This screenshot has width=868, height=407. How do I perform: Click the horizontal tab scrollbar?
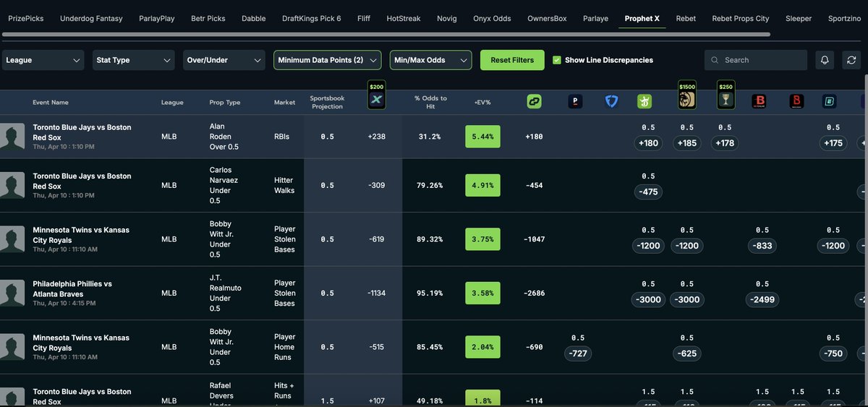pyautogui.click(x=385, y=34)
